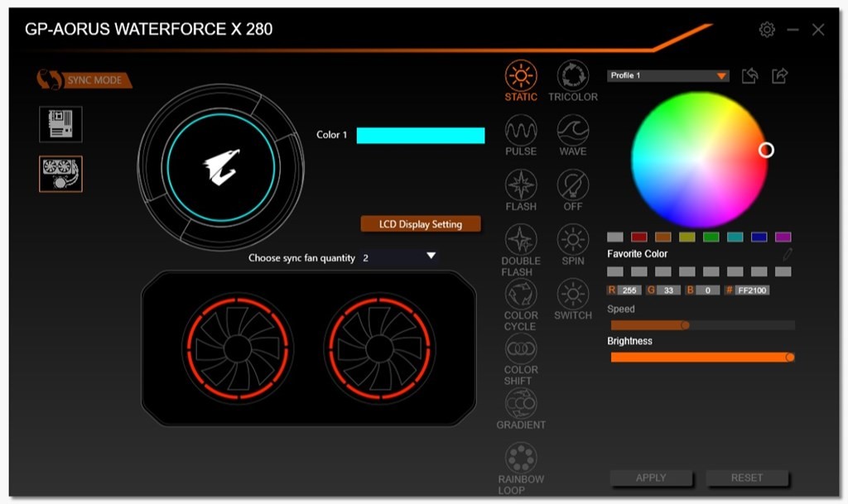Image resolution: width=848 pixels, height=504 pixels.
Task: Click the R value field showing 255
Action: coord(629,290)
